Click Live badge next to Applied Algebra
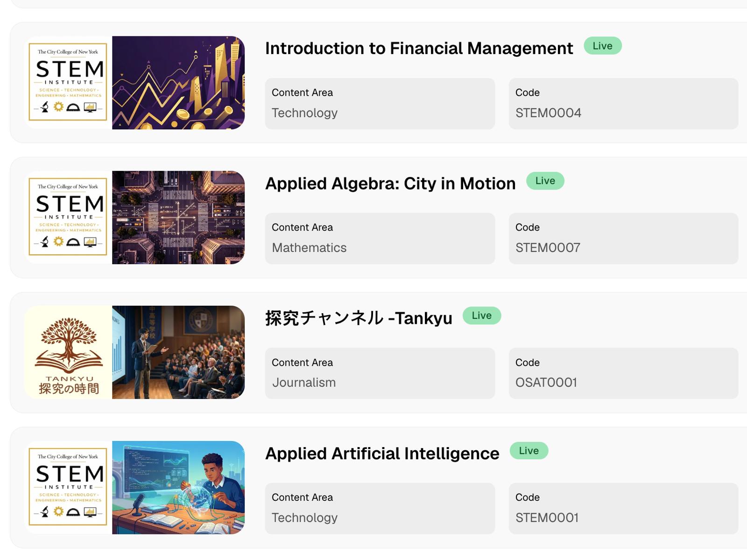The image size is (747, 560). tap(545, 181)
